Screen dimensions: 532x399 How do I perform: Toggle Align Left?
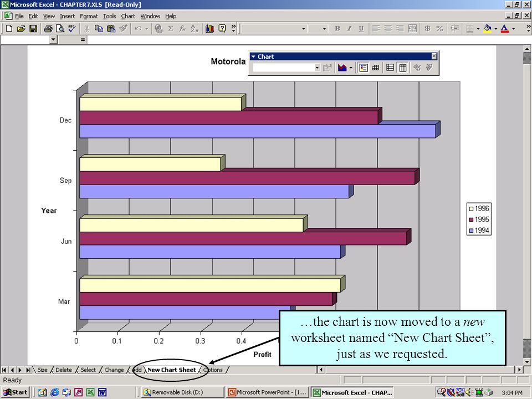[x=376, y=28]
